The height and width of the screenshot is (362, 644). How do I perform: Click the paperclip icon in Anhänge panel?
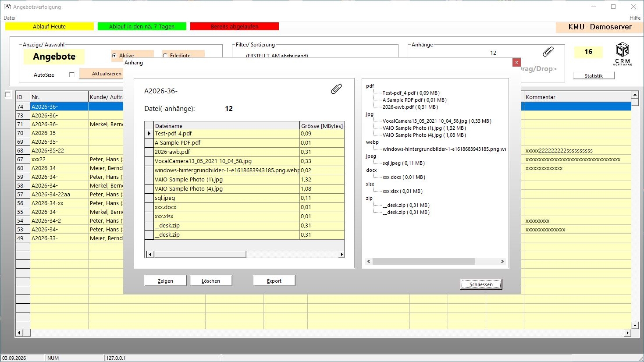[x=548, y=52]
